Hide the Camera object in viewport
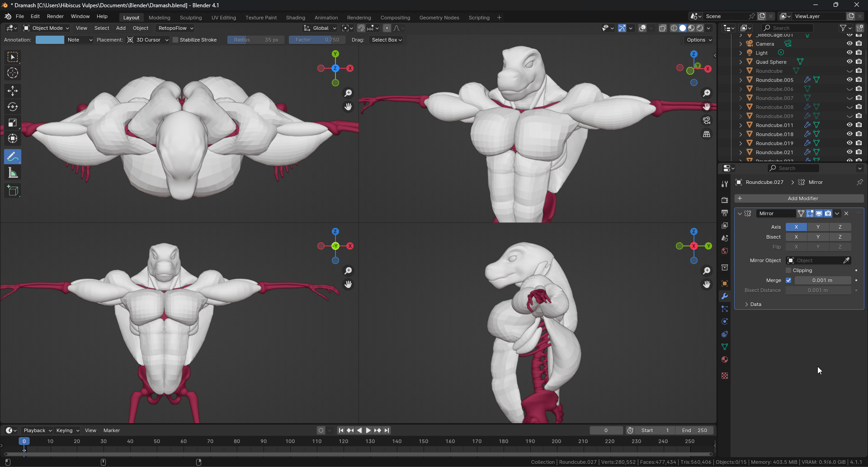The image size is (868, 467). 849,44
